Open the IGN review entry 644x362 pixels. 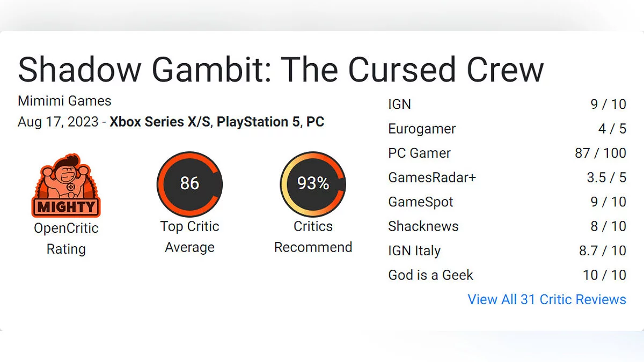tap(399, 104)
